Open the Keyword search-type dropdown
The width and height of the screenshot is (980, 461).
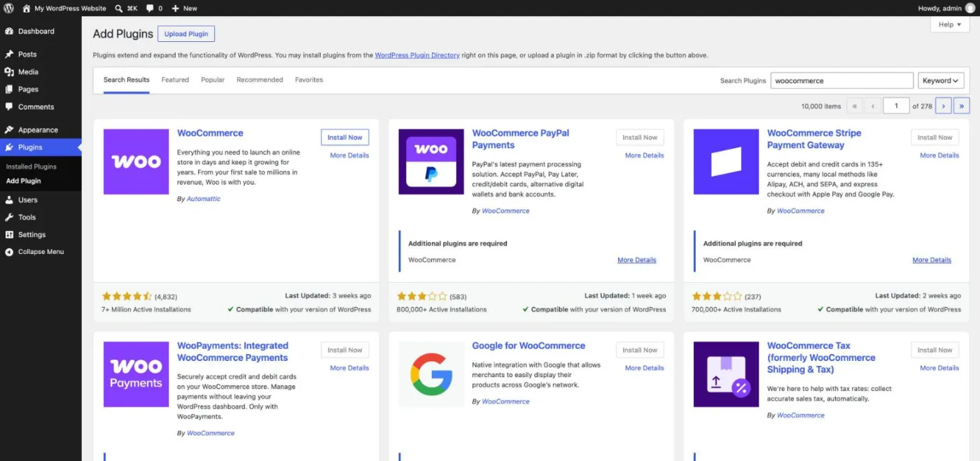pos(941,80)
